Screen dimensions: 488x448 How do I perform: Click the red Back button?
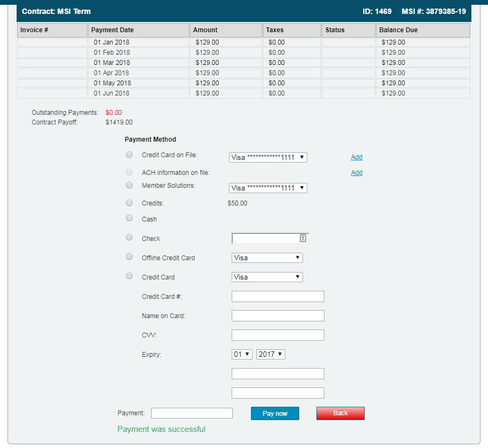341,413
